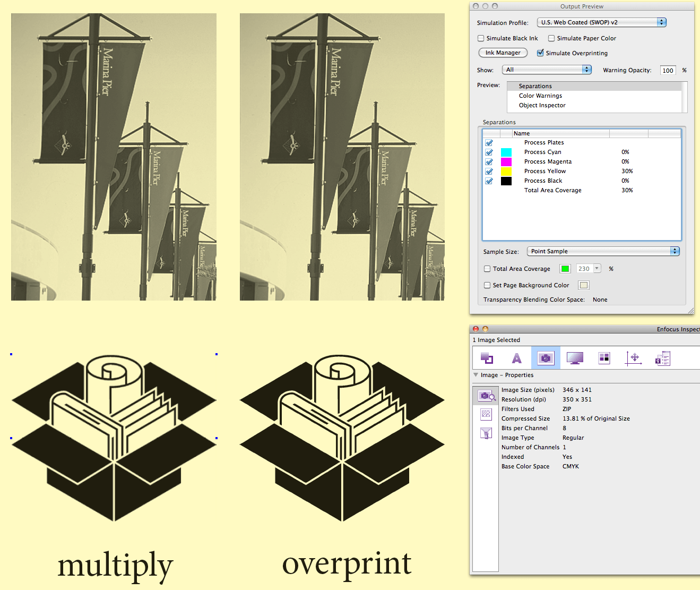Viewport: 700px width, 590px height.
Task: Click the yellow color swatch
Action: coord(506,172)
